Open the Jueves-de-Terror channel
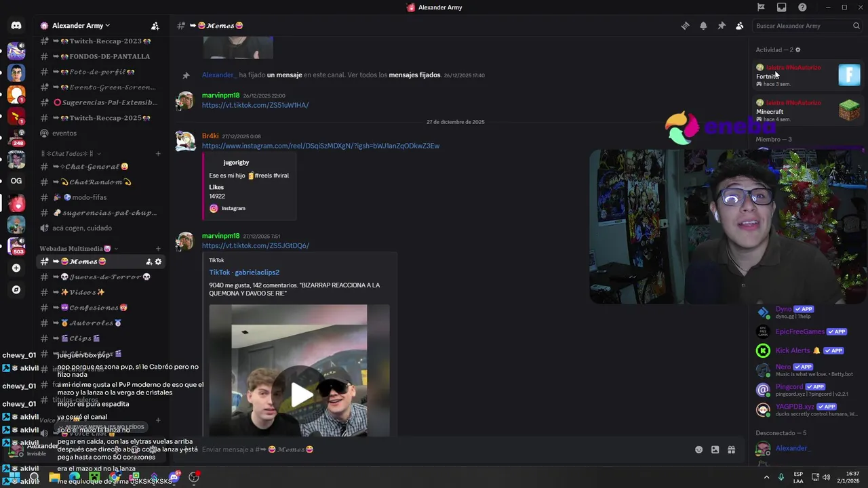This screenshot has width=868, height=488. [100, 277]
